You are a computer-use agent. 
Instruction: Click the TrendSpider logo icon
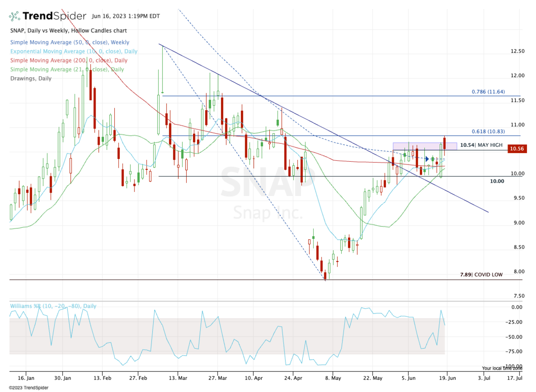click(14, 16)
